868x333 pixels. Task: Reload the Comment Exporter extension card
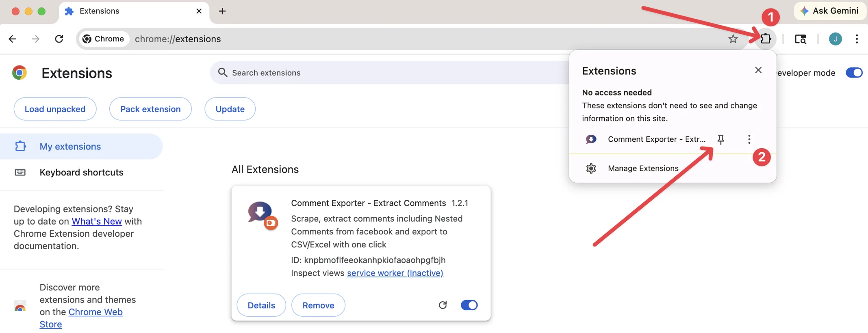pyautogui.click(x=443, y=305)
